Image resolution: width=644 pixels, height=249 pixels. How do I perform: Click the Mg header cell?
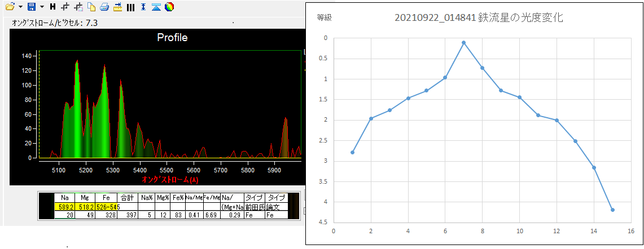click(x=85, y=197)
